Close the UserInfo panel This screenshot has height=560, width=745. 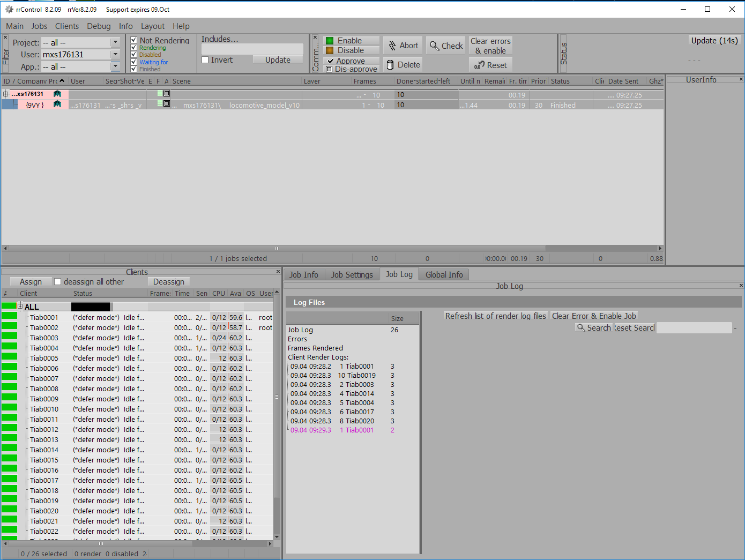[741, 79]
